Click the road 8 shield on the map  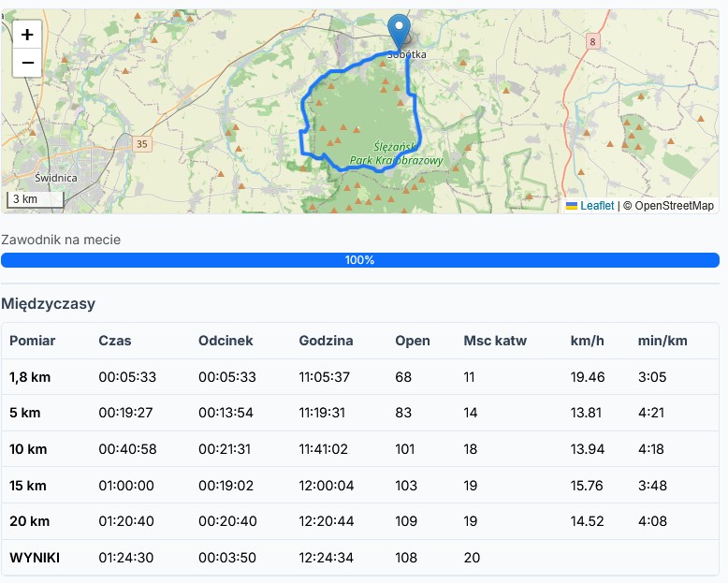pyautogui.click(x=592, y=41)
